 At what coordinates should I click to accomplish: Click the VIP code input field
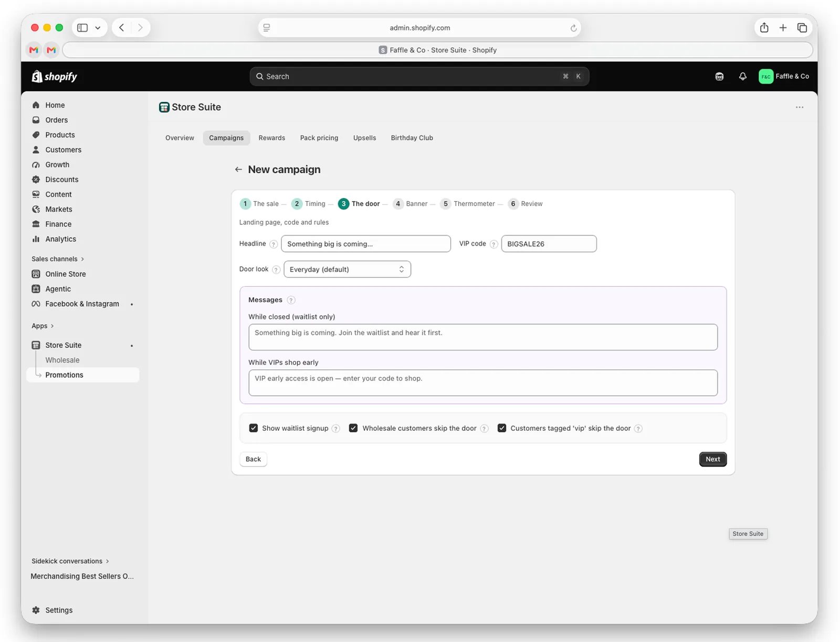click(x=549, y=244)
